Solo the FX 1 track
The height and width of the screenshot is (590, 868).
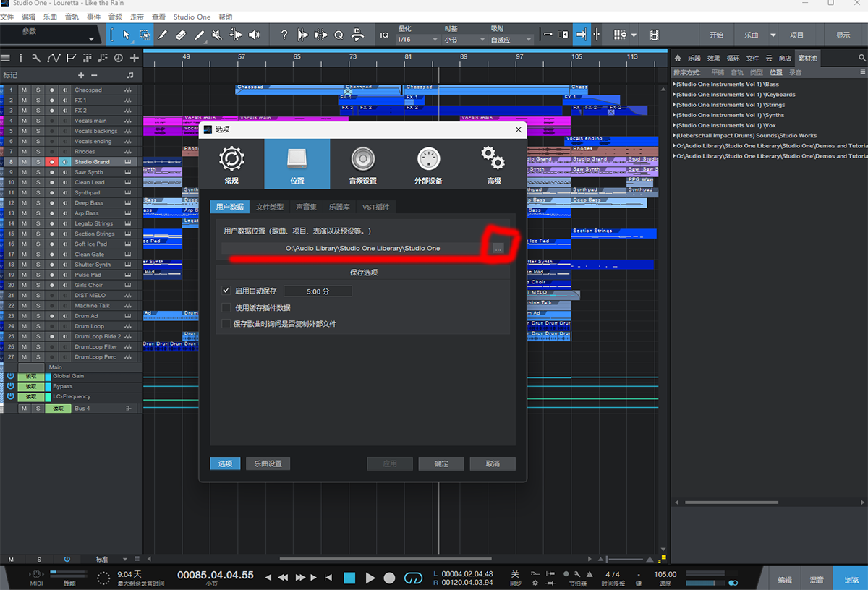click(x=38, y=101)
